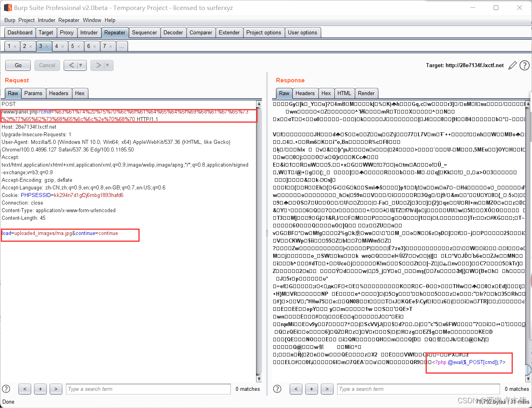Click the plus button beside response search
532x408 pixels.
click(312, 389)
